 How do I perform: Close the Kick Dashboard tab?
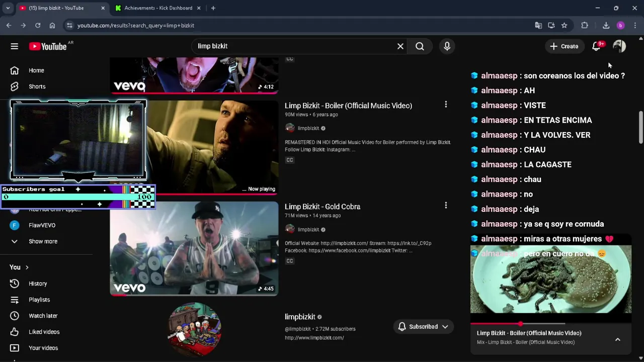coord(198,8)
